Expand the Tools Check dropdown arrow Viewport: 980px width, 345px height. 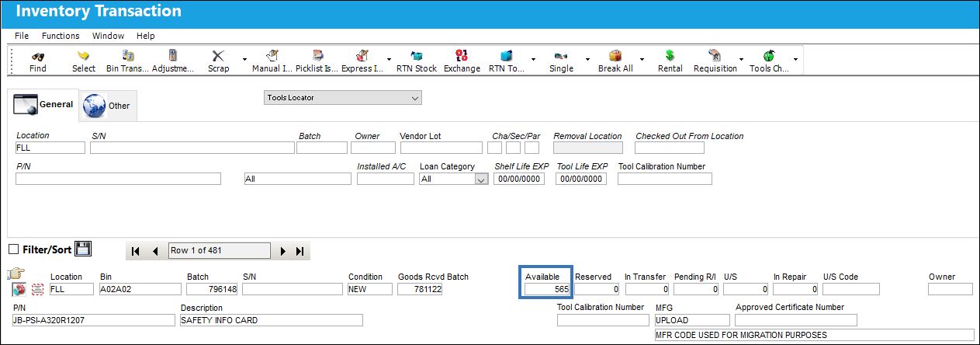coord(795,59)
